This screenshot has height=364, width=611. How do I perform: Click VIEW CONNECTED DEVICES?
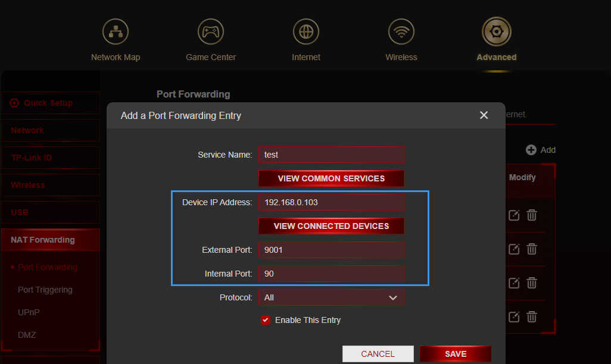coord(331,225)
